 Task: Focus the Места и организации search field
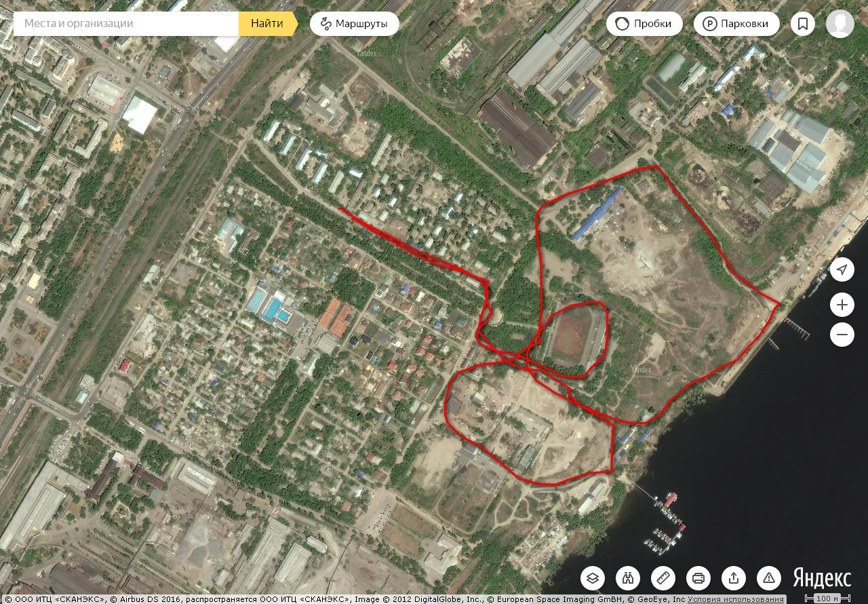coord(126,24)
